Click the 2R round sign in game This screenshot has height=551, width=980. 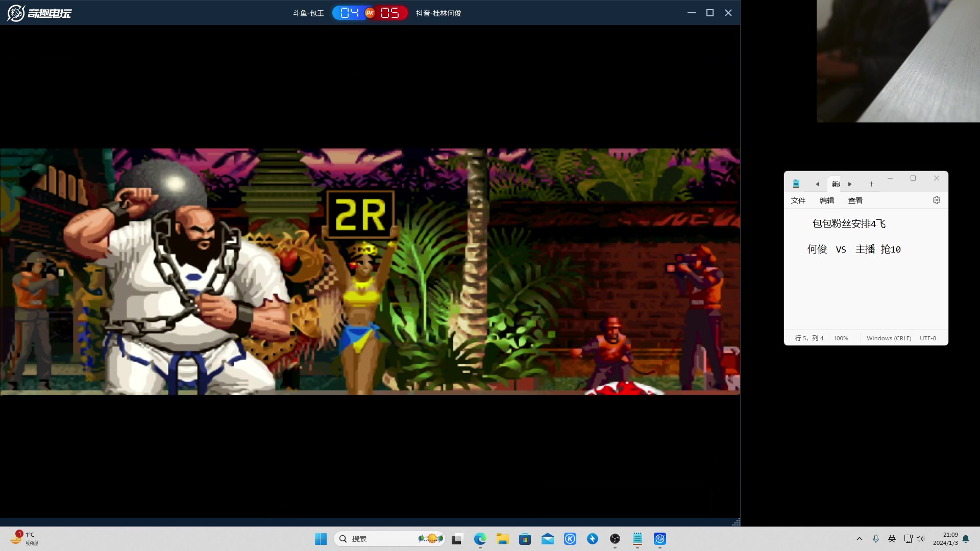click(360, 215)
